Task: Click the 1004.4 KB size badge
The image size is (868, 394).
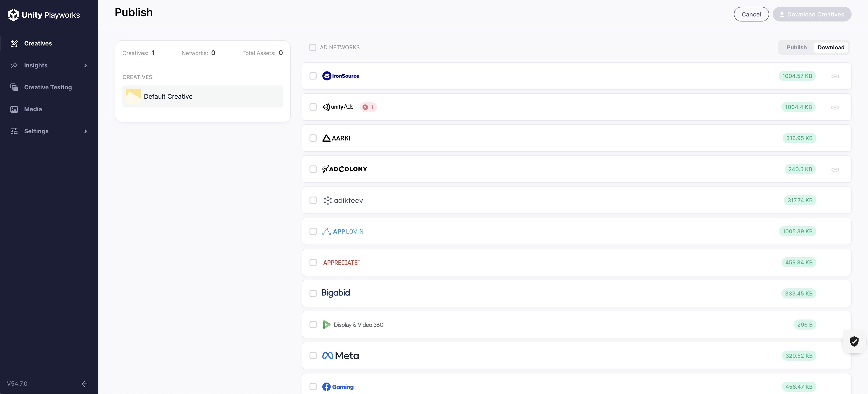Action: pyautogui.click(x=798, y=107)
